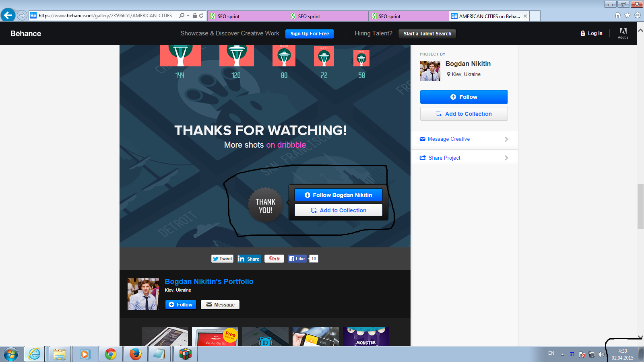Open a new browser tab
Viewport: 644px width, 362px height.
tap(535, 16)
